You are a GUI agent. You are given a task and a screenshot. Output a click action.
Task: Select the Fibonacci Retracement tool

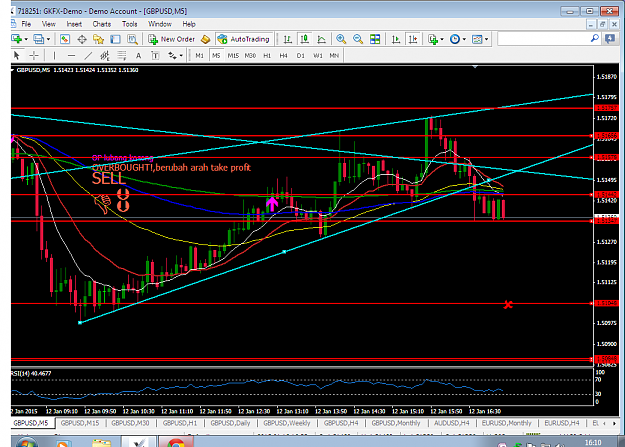click(x=122, y=55)
